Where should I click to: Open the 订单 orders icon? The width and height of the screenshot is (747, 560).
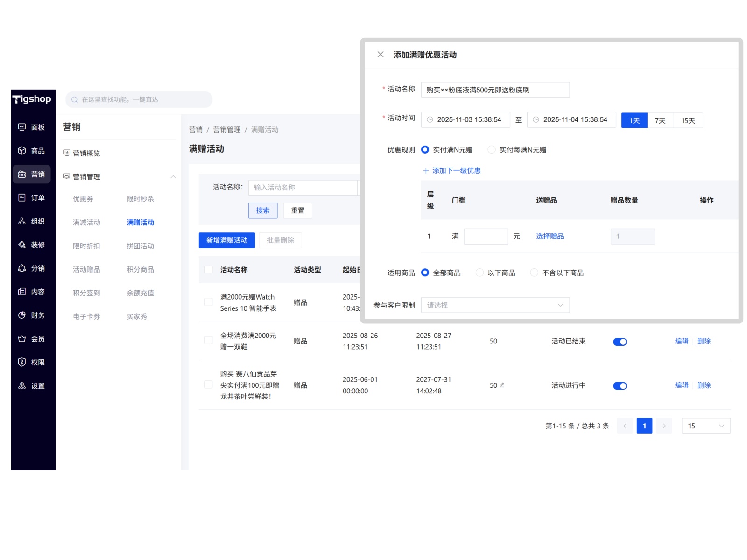pos(22,197)
